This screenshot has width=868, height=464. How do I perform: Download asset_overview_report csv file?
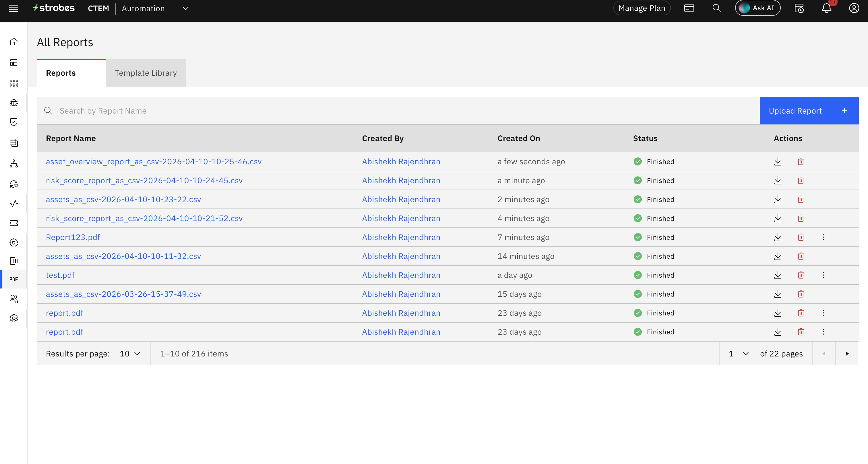tap(778, 162)
